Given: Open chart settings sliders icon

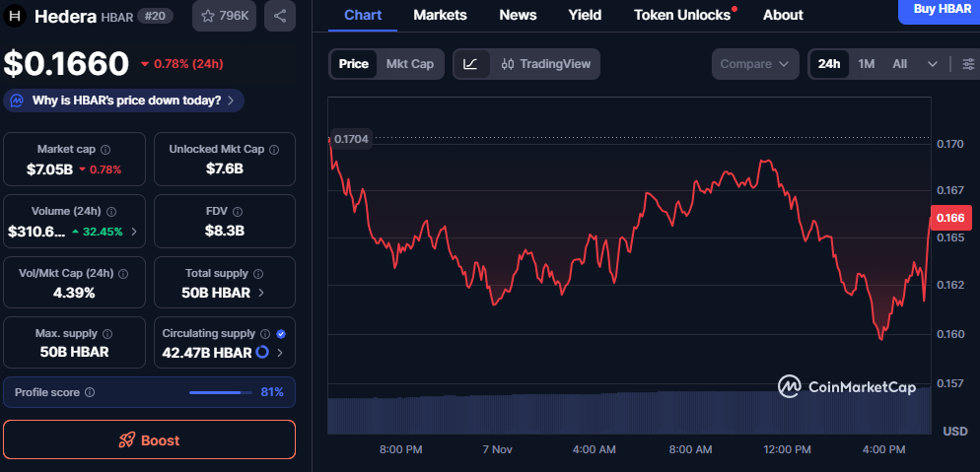Looking at the screenshot, I should coord(968,64).
